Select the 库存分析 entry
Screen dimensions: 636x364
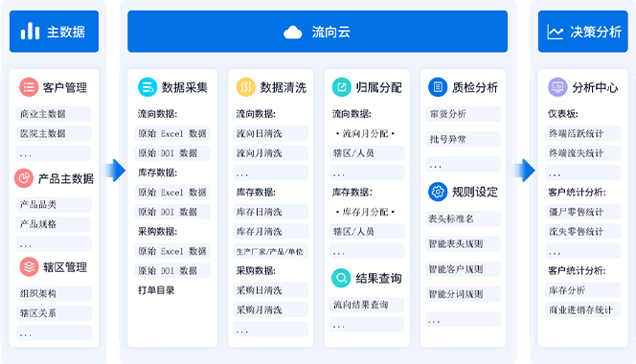pyautogui.click(x=583, y=290)
